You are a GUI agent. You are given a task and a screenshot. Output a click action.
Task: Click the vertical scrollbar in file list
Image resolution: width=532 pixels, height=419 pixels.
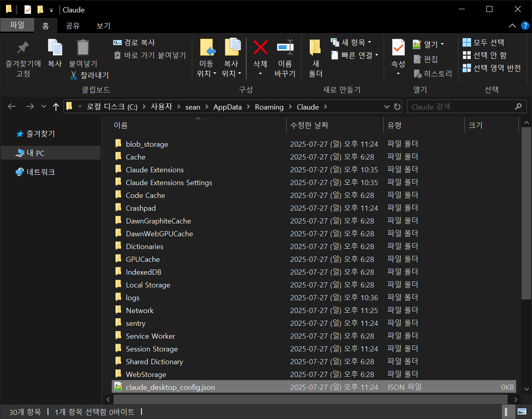(526, 213)
